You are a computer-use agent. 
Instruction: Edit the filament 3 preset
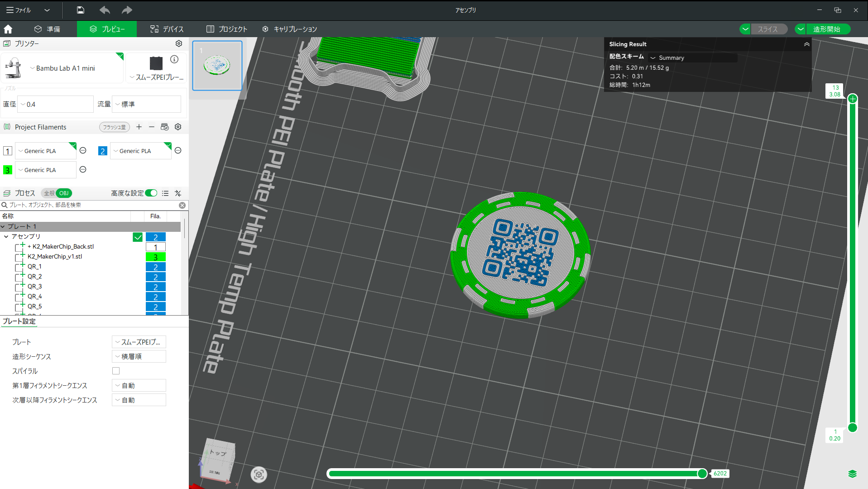click(83, 169)
